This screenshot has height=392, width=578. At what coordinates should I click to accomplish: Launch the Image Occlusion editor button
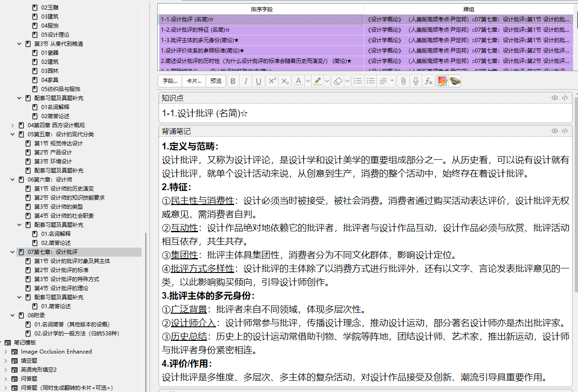[442, 81]
